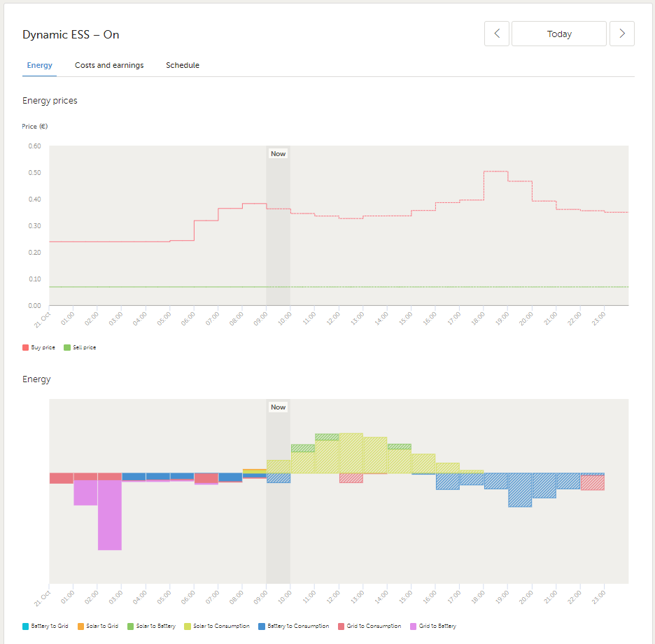Toggle Battery to Consumption legend entry
This screenshot has height=644, width=655.
coord(261,626)
